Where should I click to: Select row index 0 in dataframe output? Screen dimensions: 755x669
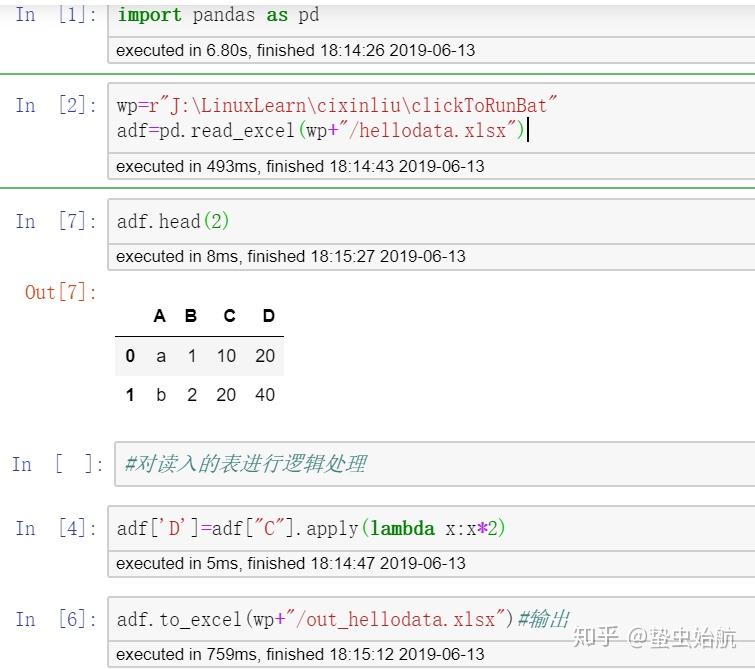[x=130, y=356]
